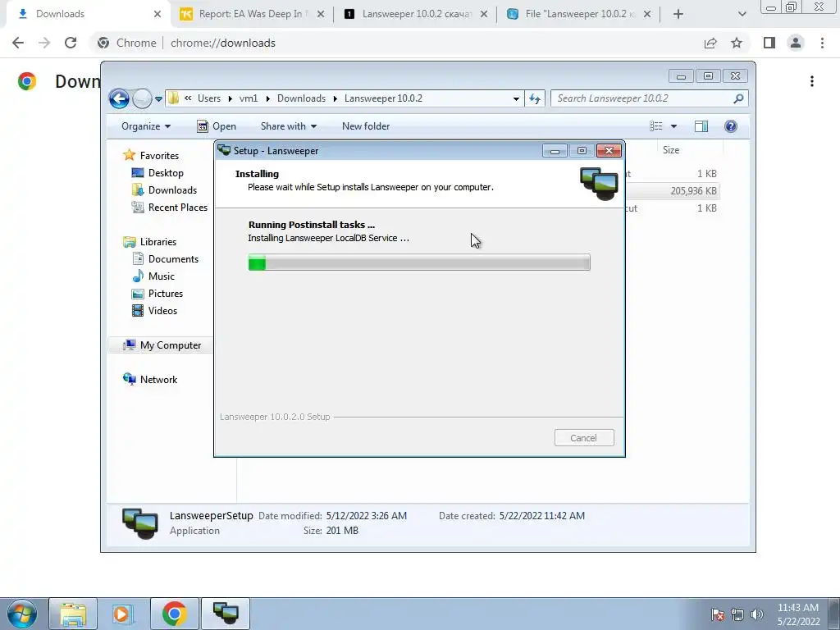The width and height of the screenshot is (840, 630).
Task: Toggle the Chrome side panel
Action: (769, 43)
